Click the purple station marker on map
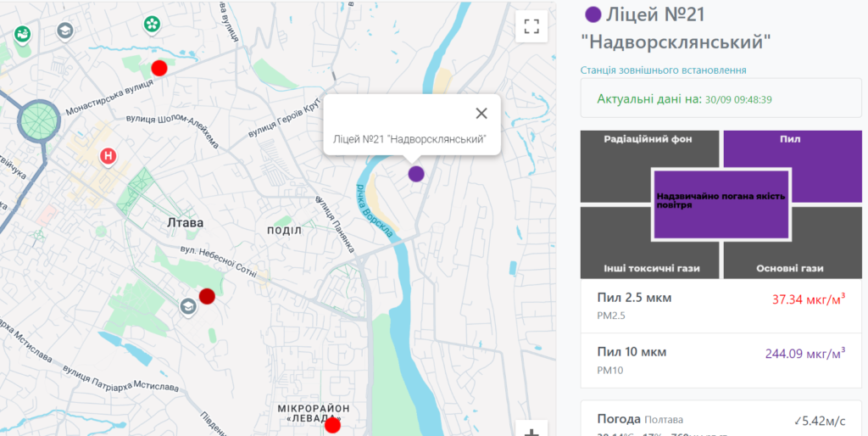The height and width of the screenshot is (436, 868). tap(415, 174)
